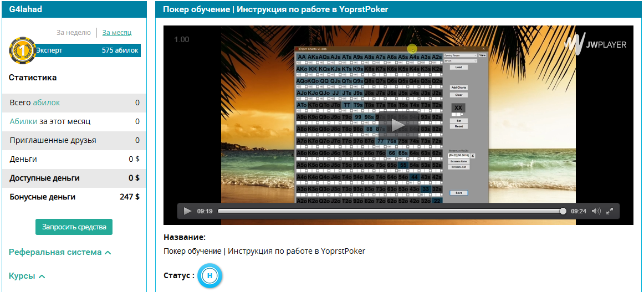Click the 1.00 playback speed label
This screenshot has width=644, height=292.
click(182, 39)
